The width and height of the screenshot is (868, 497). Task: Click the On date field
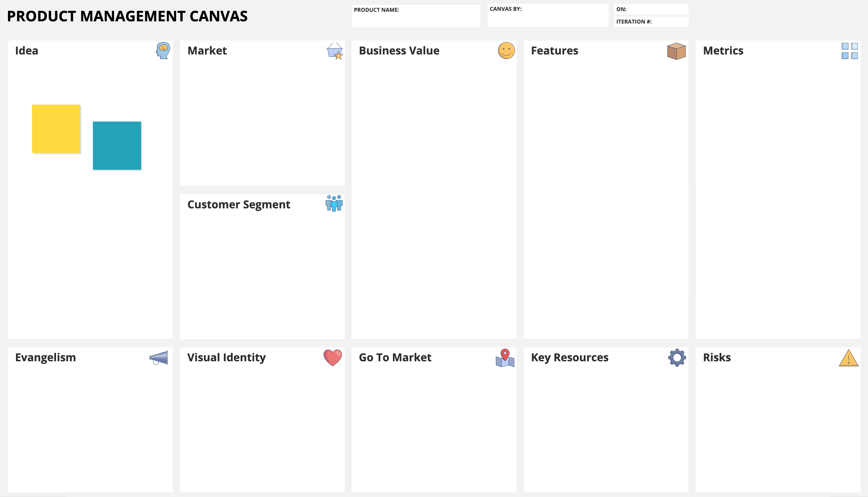click(651, 9)
